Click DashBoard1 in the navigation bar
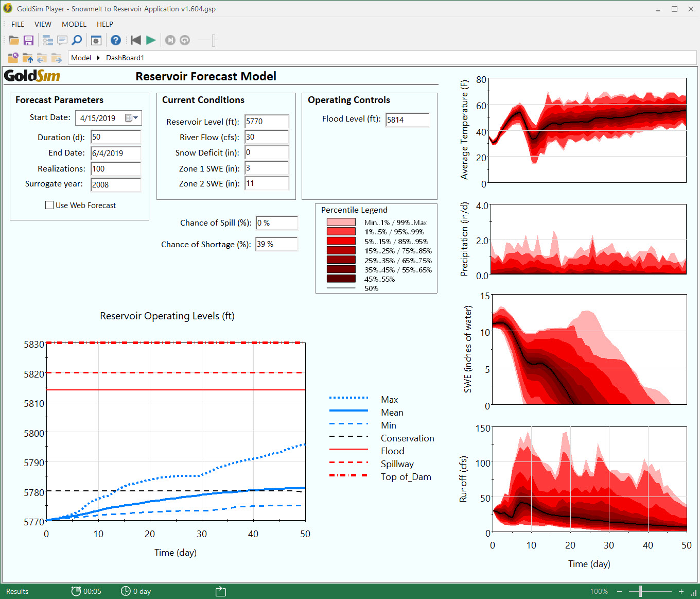 [x=125, y=58]
